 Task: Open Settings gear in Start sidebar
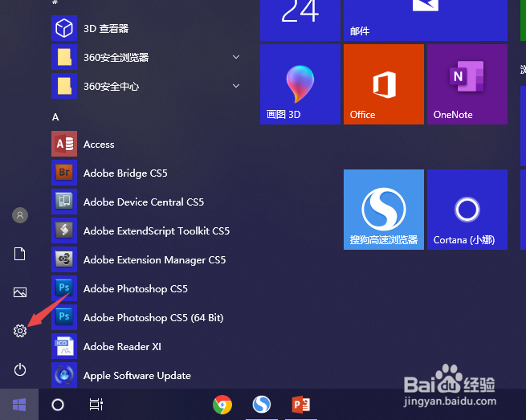click(20, 331)
